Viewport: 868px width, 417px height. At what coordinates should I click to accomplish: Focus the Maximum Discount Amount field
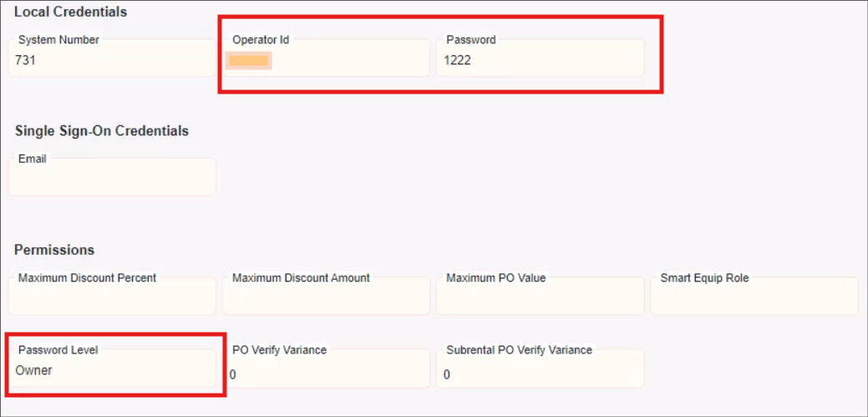tap(326, 296)
